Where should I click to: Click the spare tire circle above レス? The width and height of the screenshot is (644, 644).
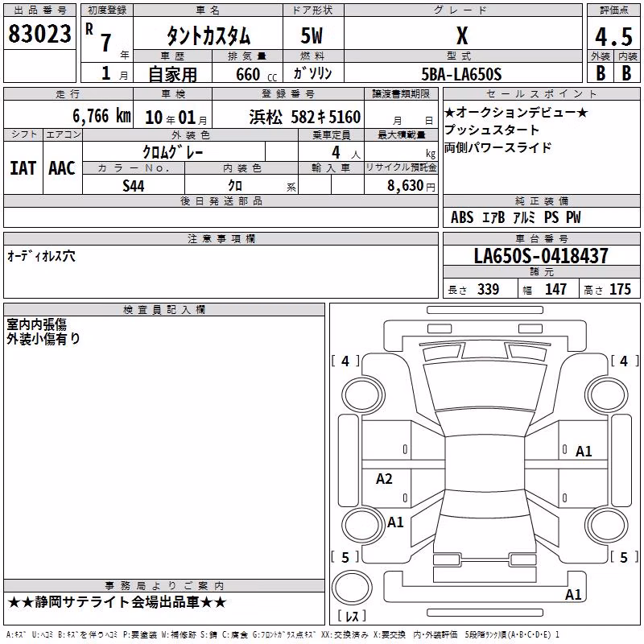click(x=352, y=587)
